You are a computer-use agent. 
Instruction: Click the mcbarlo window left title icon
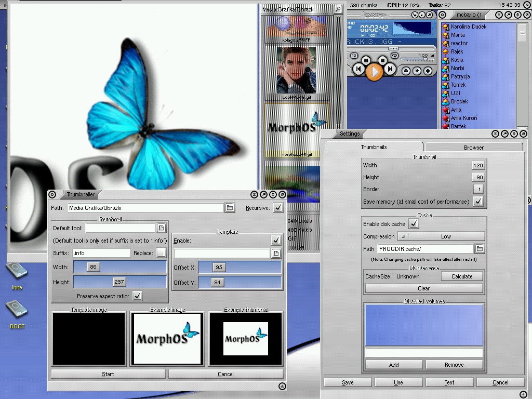tap(443, 15)
